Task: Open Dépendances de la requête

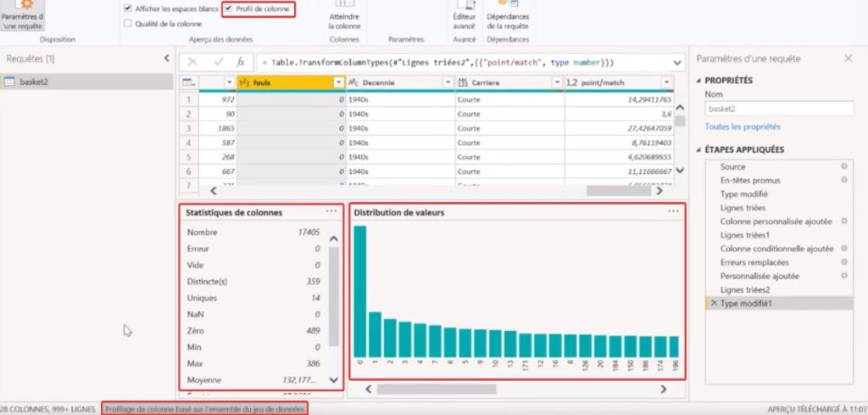Action: (x=508, y=15)
